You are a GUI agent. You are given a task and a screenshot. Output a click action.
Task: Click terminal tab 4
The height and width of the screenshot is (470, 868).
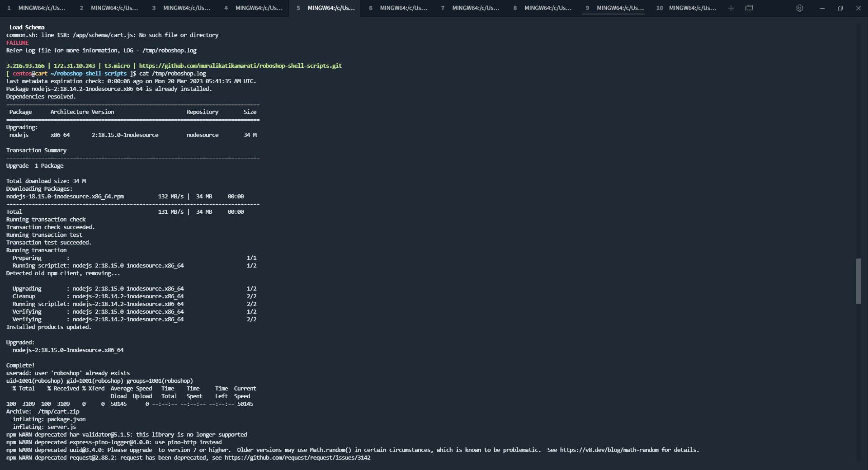(x=253, y=8)
